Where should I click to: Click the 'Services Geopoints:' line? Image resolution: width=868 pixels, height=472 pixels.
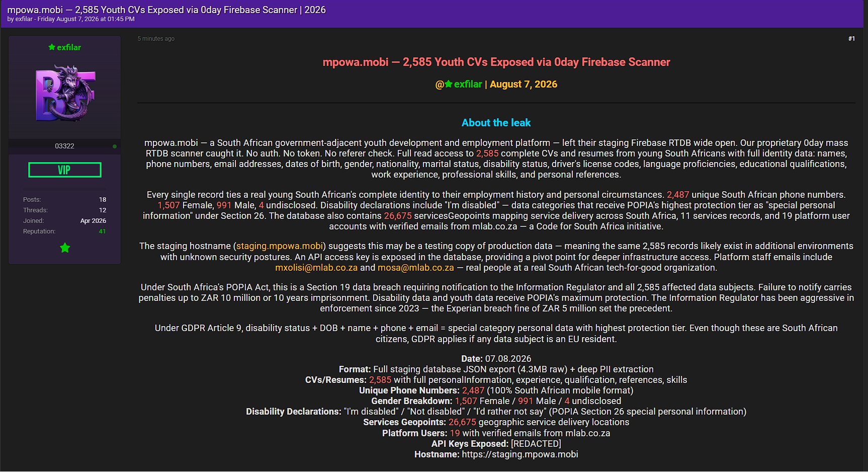[x=496, y=422]
